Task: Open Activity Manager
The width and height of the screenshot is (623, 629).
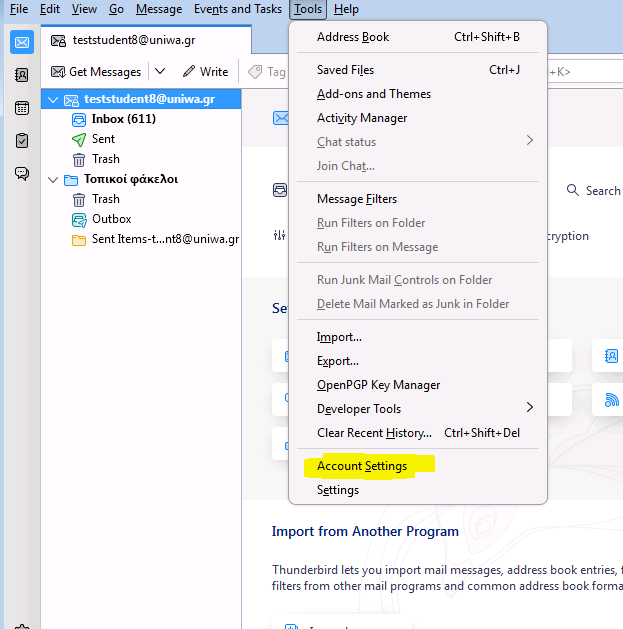Action: coord(418,118)
